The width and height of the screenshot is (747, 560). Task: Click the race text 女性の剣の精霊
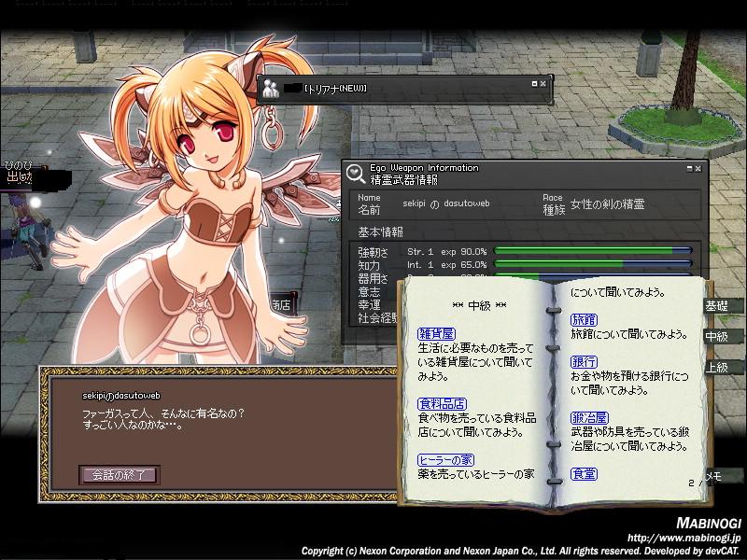[x=608, y=204]
